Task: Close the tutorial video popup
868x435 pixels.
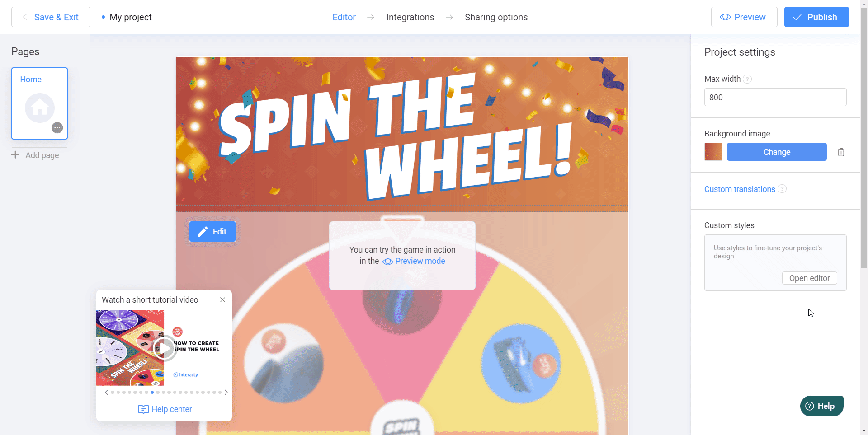Action: 222,300
